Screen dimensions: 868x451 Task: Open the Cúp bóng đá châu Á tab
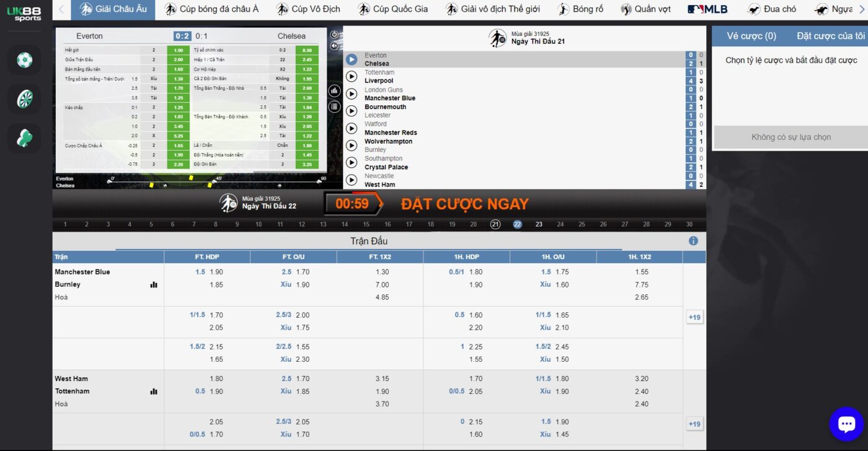point(211,9)
